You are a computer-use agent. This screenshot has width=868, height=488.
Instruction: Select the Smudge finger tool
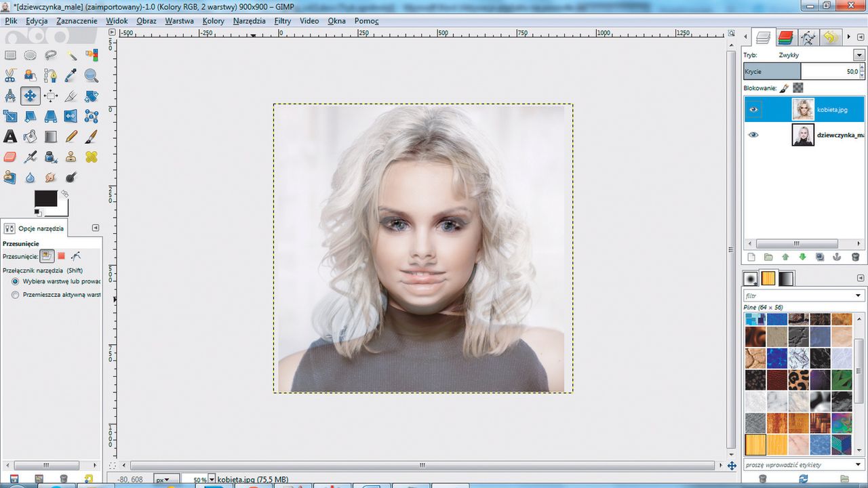(51, 177)
